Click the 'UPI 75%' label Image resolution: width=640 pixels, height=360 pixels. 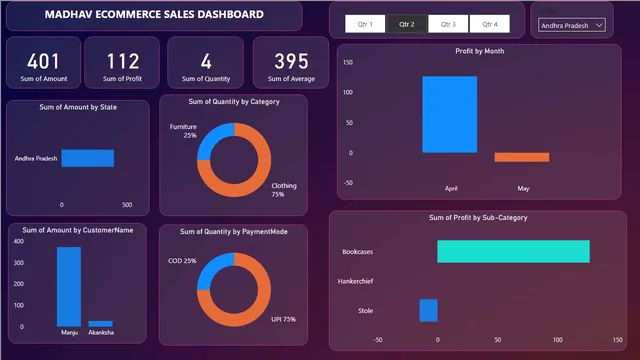tap(283, 319)
